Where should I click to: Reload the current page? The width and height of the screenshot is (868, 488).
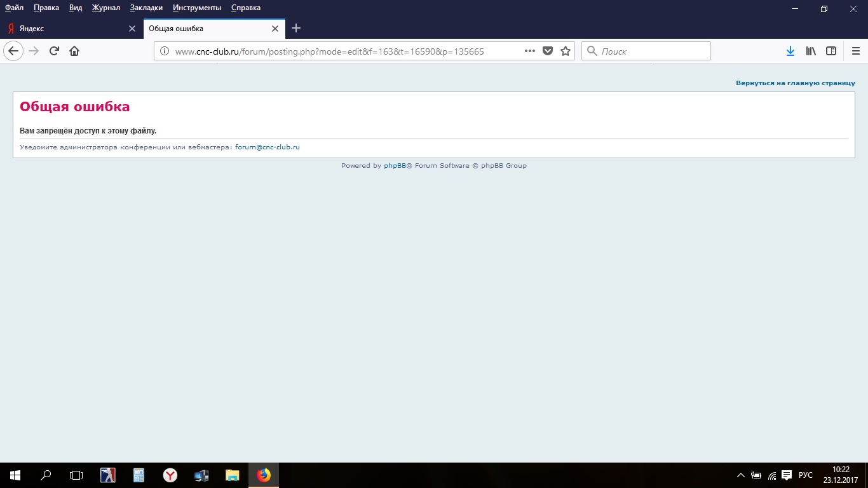coord(54,51)
